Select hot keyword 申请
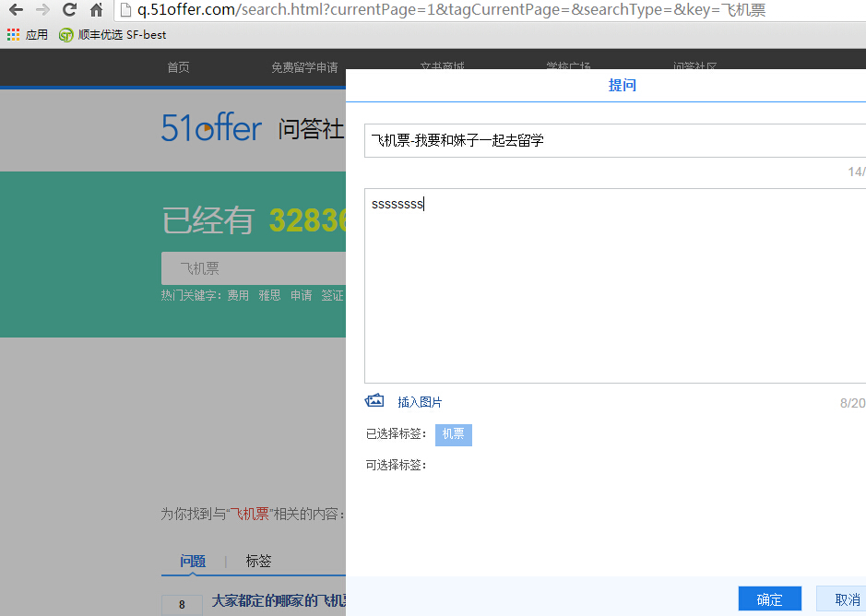The height and width of the screenshot is (616, 866). tap(301, 296)
